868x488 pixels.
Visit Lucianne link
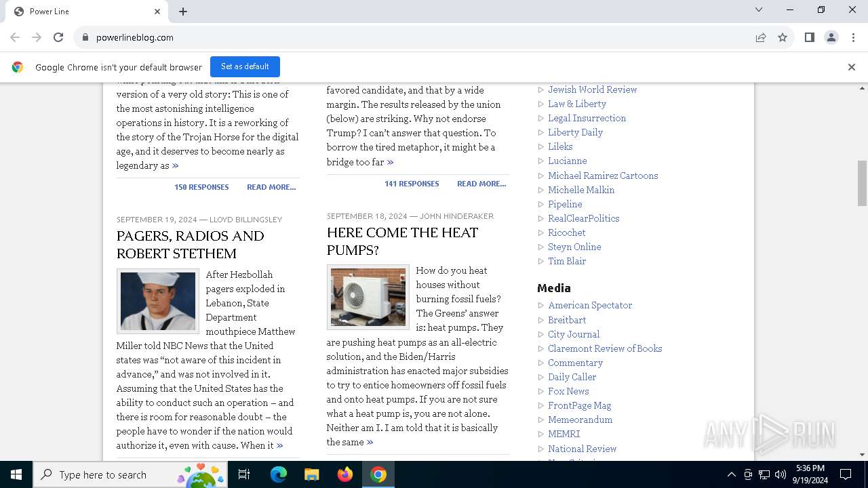point(568,161)
